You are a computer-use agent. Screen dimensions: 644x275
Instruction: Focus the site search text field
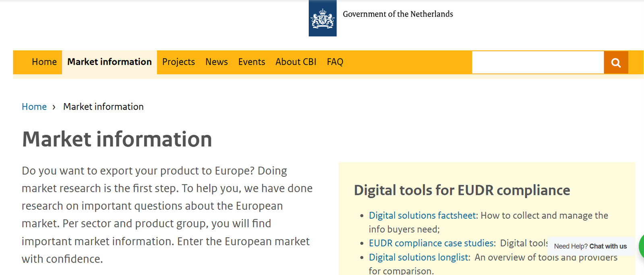click(538, 62)
